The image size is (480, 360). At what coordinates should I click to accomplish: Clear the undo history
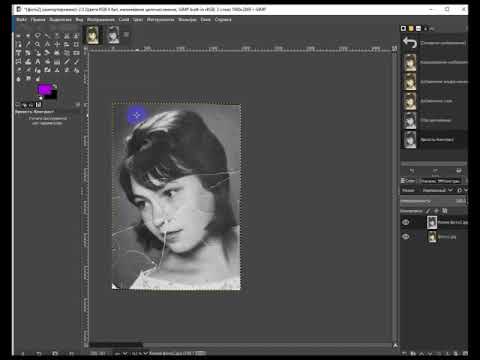click(x=459, y=170)
